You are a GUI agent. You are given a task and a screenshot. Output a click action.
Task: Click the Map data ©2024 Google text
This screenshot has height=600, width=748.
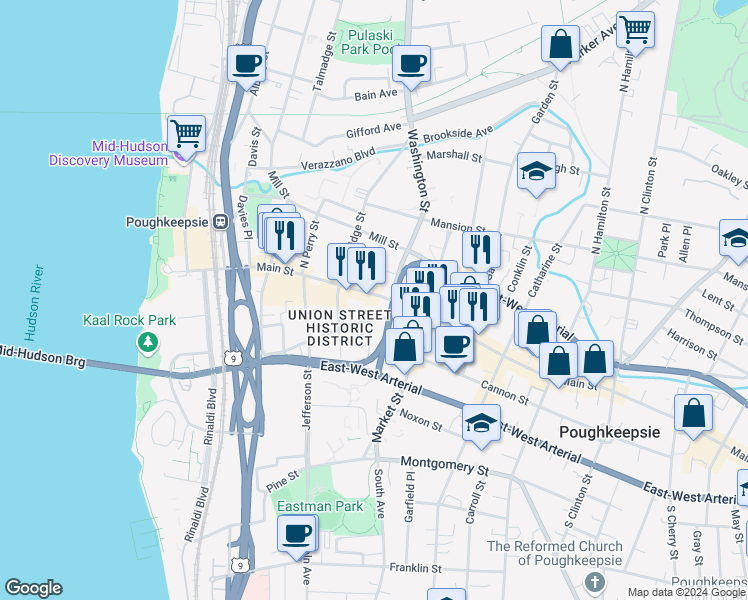pos(686,592)
